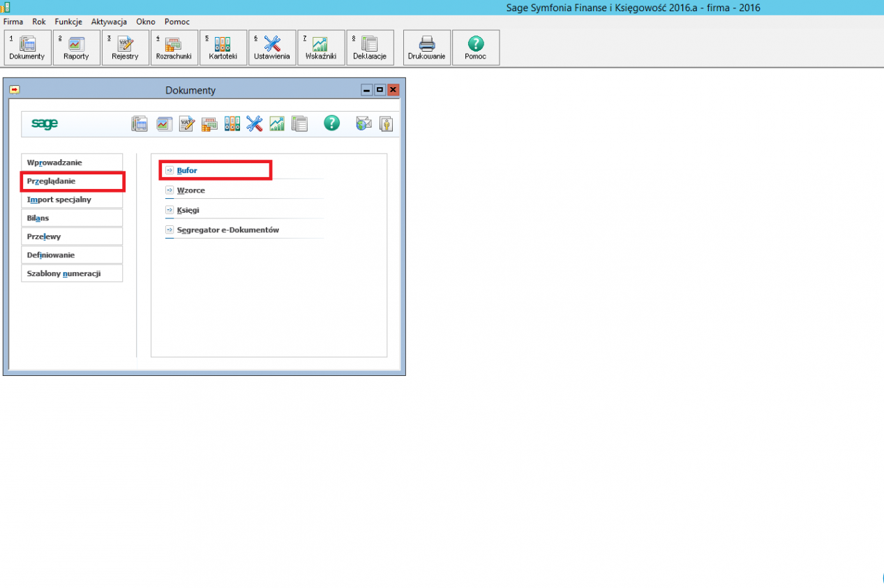The width and height of the screenshot is (884, 588).
Task: Open Wskaźniki chart toolbar button
Action: (321, 47)
